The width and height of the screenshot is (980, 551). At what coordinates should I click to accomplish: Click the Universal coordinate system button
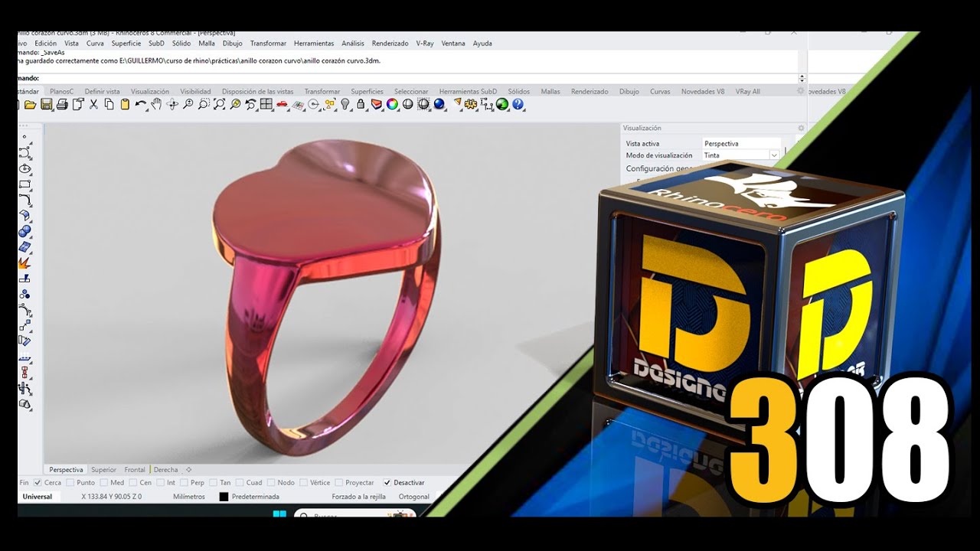pos(38,497)
